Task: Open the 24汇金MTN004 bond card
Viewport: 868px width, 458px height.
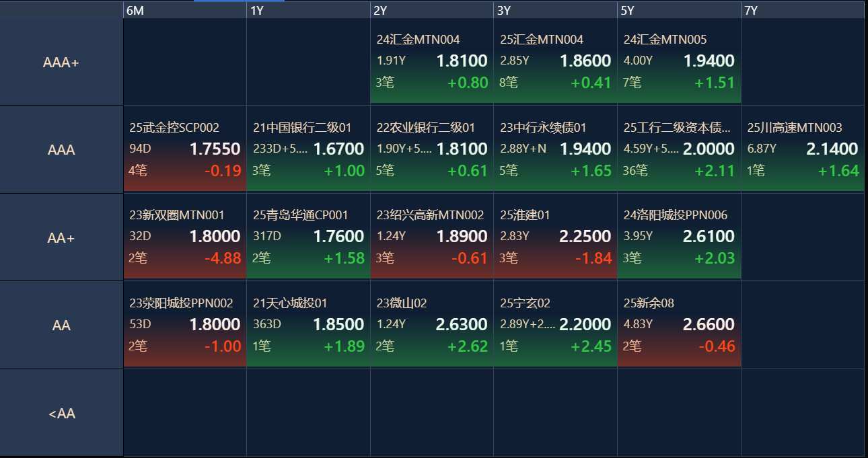Action: pyautogui.click(x=432, y=62)
